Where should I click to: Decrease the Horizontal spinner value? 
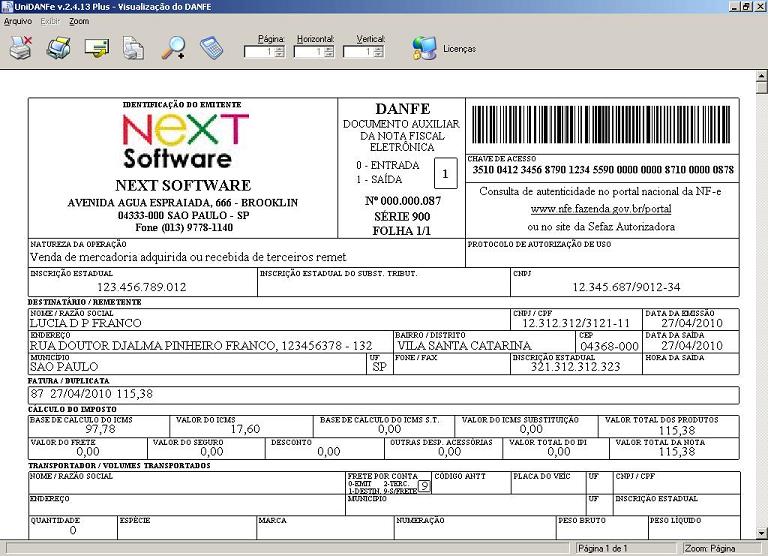pos(329,54)
